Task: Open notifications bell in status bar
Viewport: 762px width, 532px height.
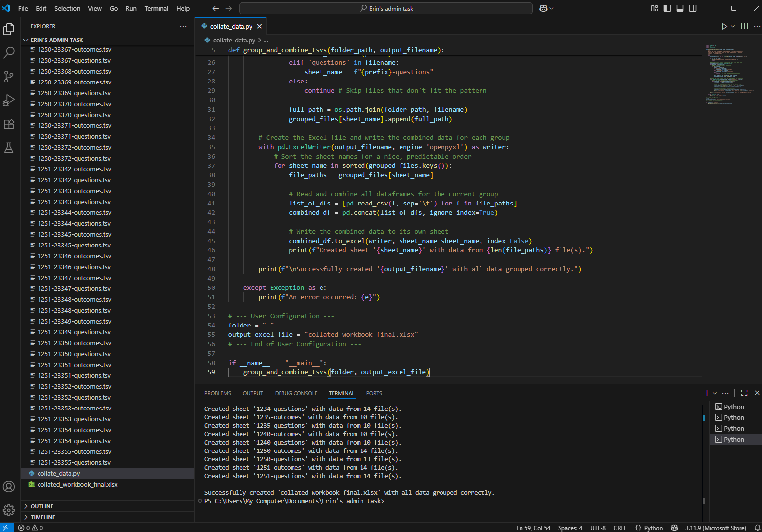Action: 757,528
